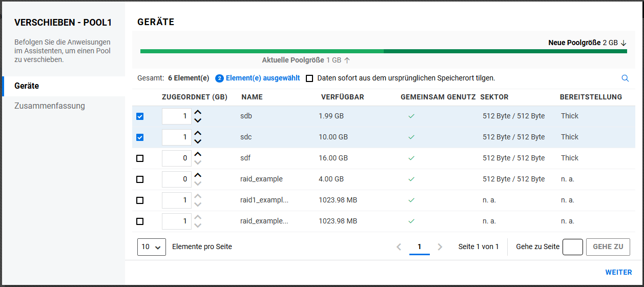Increase allocated GB for sdf with up arrow
This screenshot has height=287, width=644.
point(198,154)
